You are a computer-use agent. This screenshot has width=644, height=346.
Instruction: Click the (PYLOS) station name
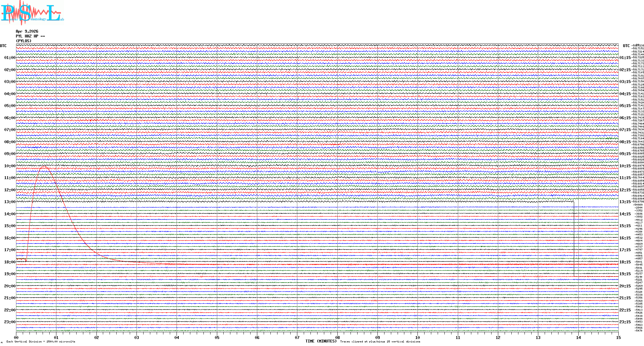[24, 41]
